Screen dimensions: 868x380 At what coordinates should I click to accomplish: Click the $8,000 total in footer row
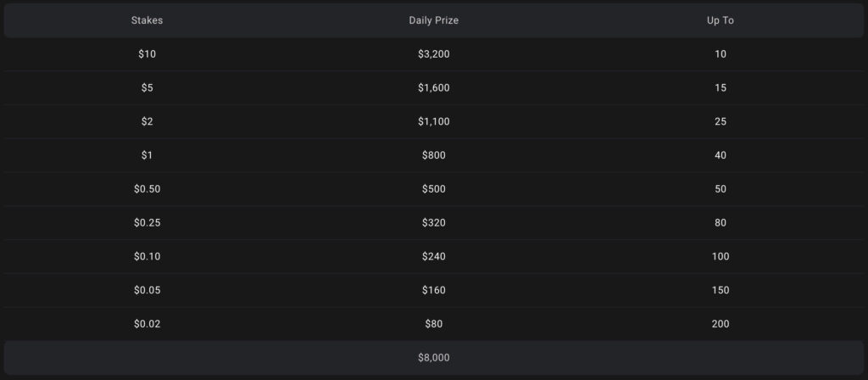click(433, 358)
